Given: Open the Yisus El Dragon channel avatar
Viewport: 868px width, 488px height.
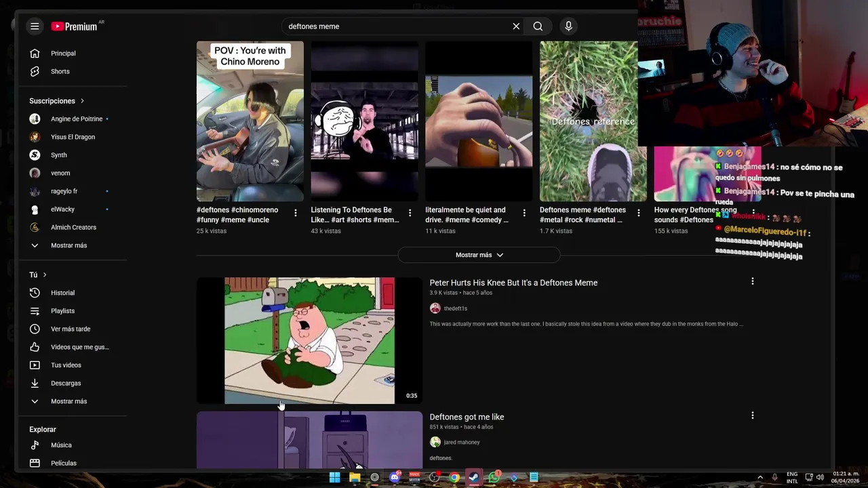Looking at the screenshot, I should 35,137.
